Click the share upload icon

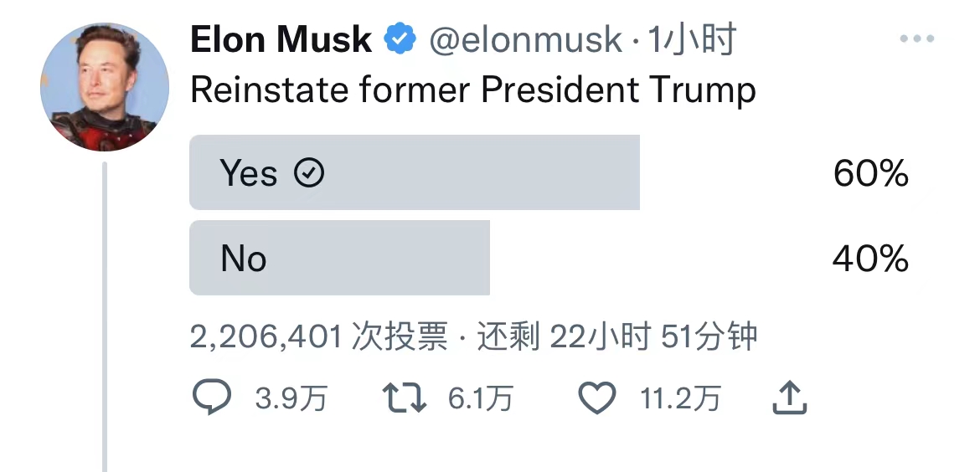pyautogui.click(x=788, y=398)
